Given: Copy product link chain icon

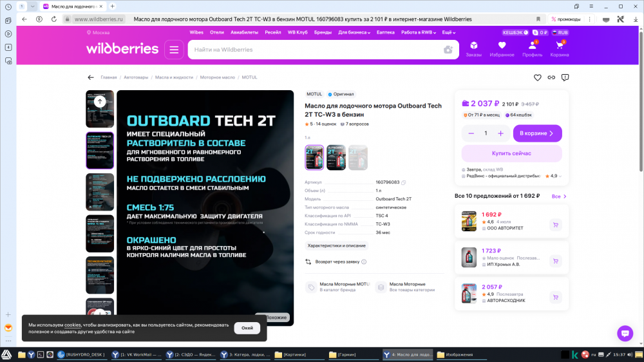Looking at the screenshot, I should (551, 78).
